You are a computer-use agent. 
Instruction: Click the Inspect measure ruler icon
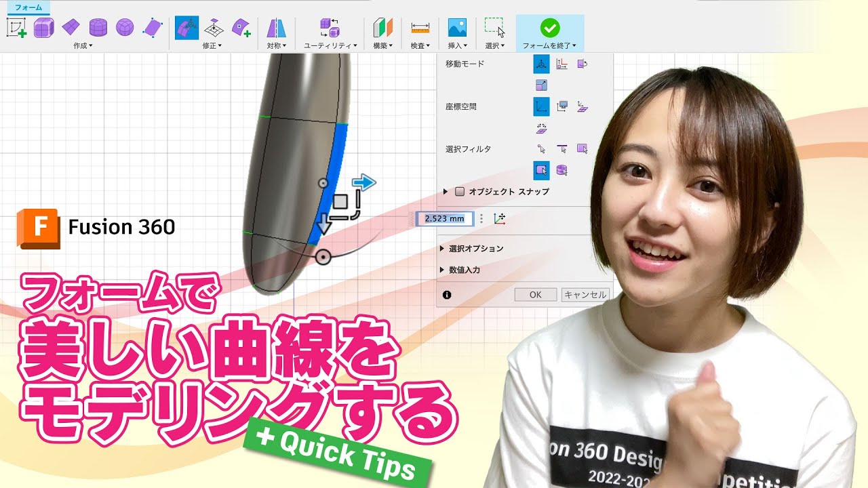[x=420, y=28]
